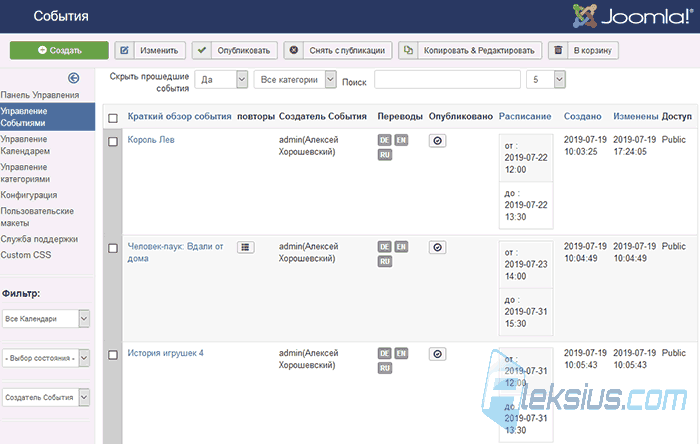Open the Человек-паук: Вдали от дома link
The image size is (700, 444).
175,252
